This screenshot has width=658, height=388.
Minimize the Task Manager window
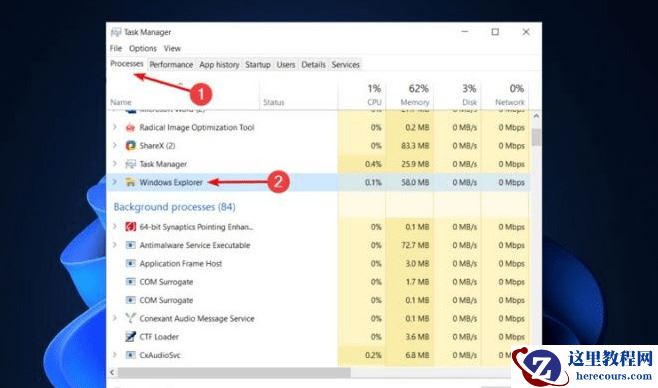click(x=465, y=32)
